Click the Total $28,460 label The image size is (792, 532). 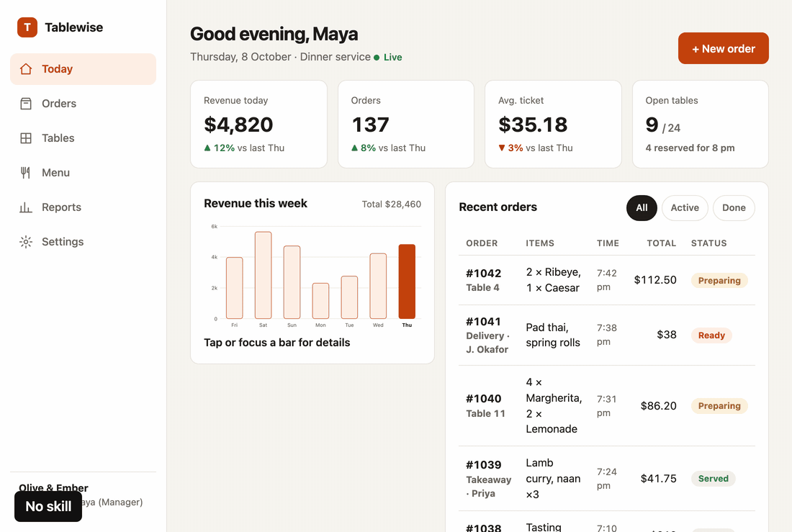coord(392,204)
